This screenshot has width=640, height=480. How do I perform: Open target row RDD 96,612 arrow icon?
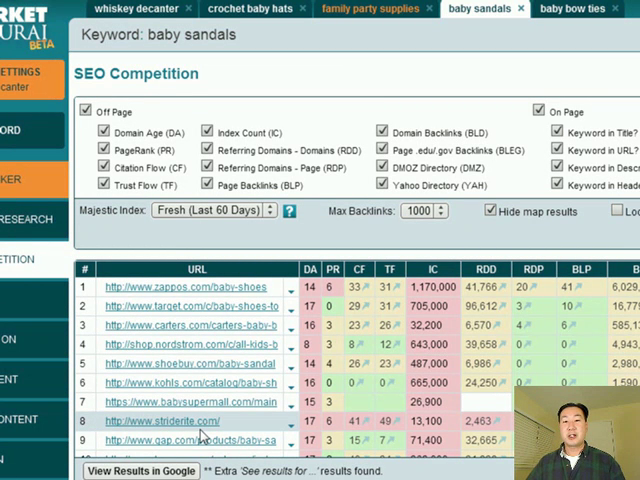point(502,306)
